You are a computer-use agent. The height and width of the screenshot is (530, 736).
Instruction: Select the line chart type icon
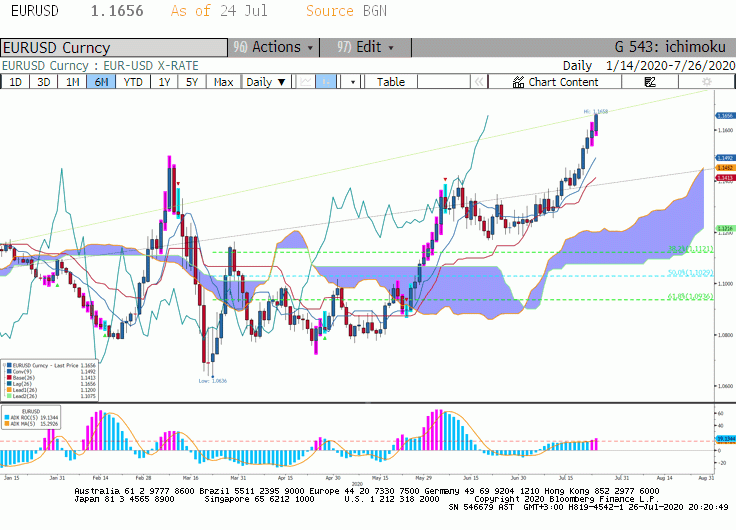point(306,82)
